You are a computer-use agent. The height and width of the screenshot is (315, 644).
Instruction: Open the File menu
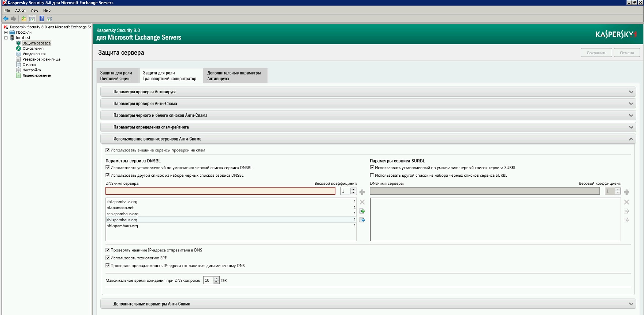coord(7,10)
